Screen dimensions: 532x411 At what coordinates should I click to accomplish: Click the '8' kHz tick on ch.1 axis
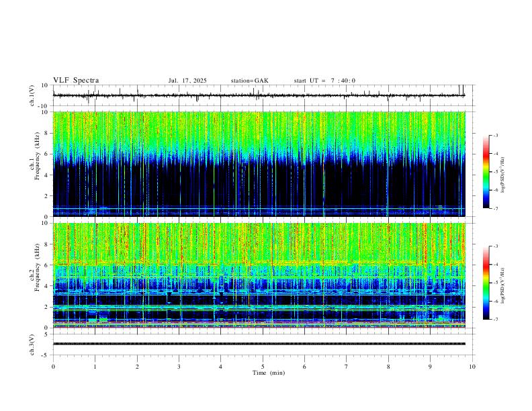point(47,133)
